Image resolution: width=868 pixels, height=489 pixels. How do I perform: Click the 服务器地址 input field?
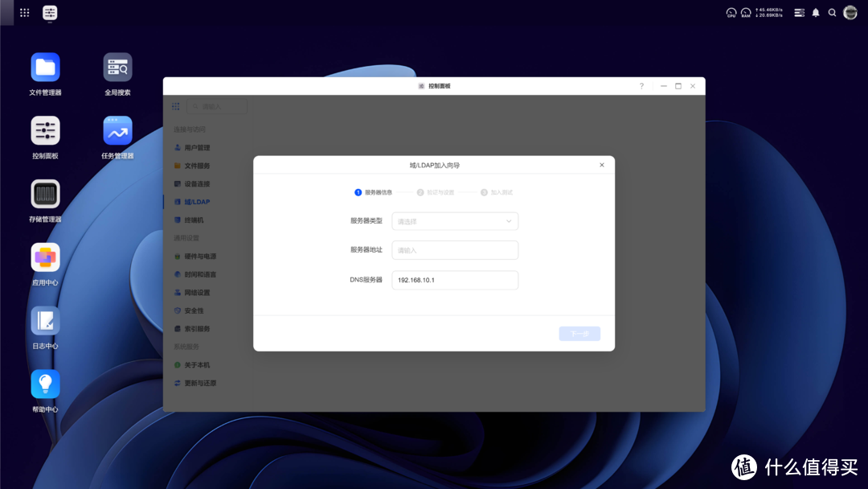tap(455, 250)
